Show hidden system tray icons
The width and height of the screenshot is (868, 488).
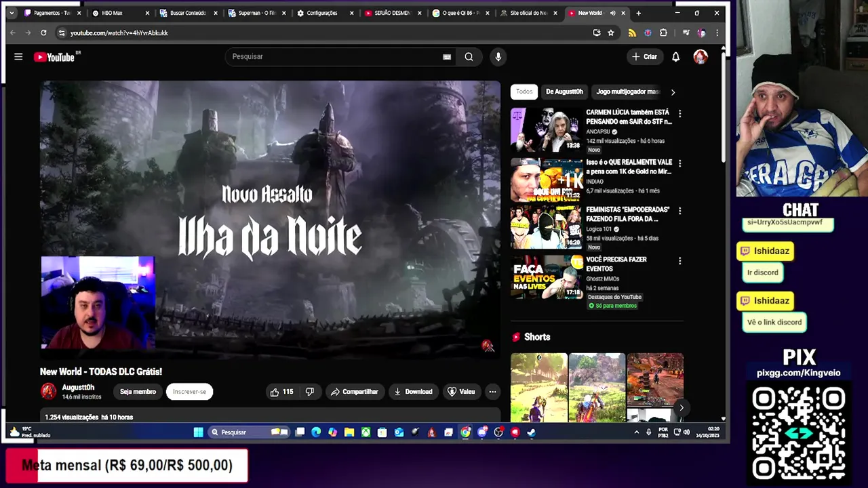[x=636, y=432]
